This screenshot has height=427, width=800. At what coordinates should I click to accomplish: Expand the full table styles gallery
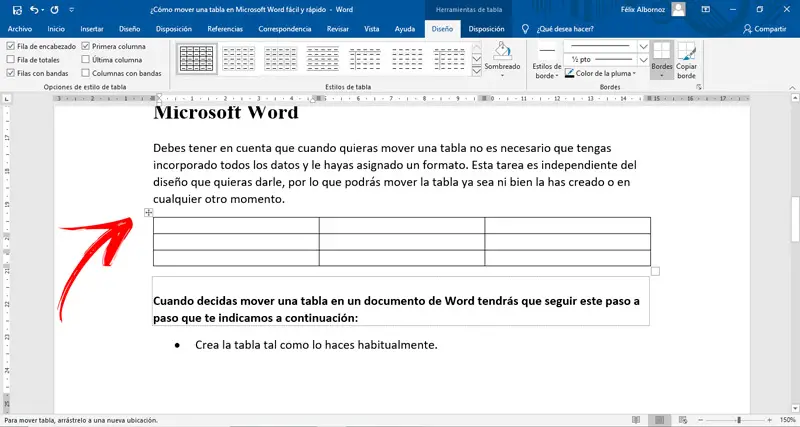pos(477,71)
